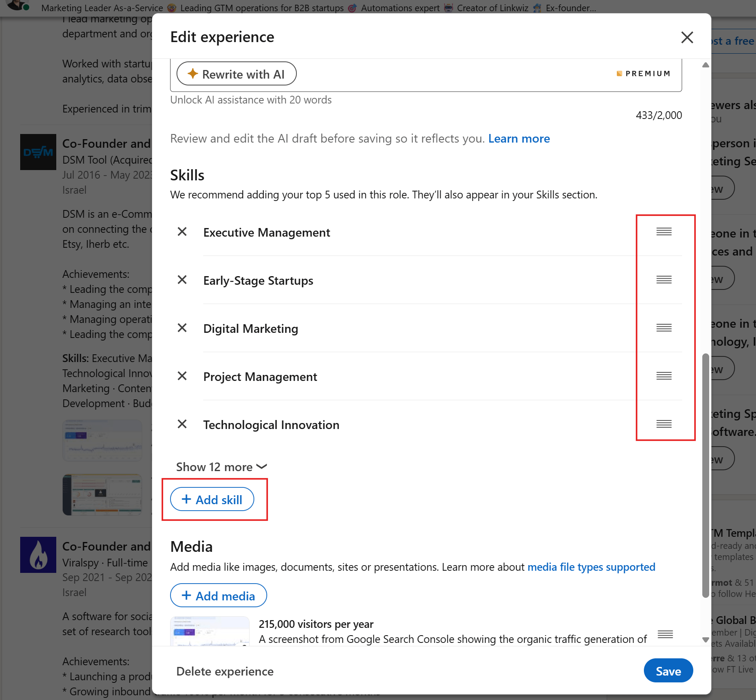Image resolution: width=756 pixels, height=700 pixels.
Task: Remove the Digital Marketing skill
Action: [182, 328]
